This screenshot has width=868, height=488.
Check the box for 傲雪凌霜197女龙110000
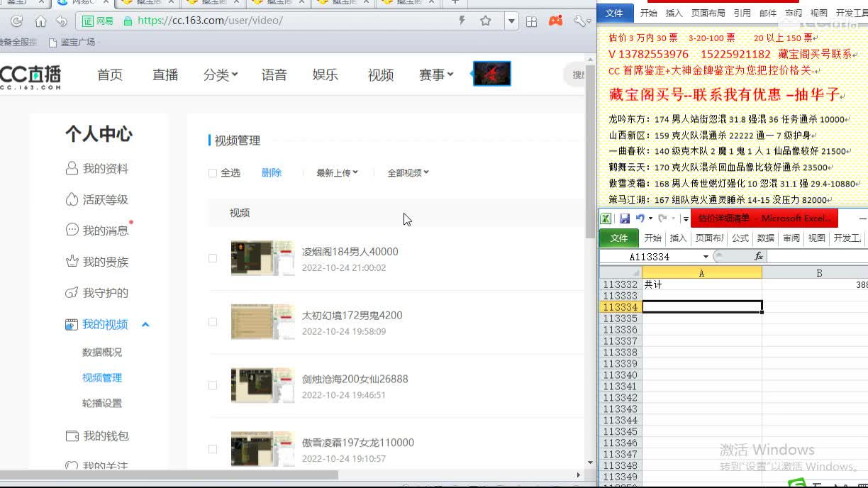click(213, 449)
